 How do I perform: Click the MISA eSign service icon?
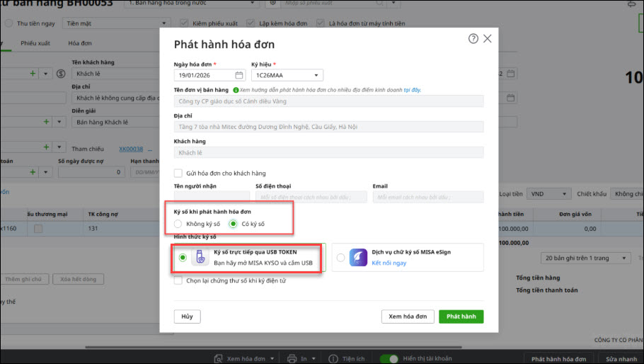359,257
